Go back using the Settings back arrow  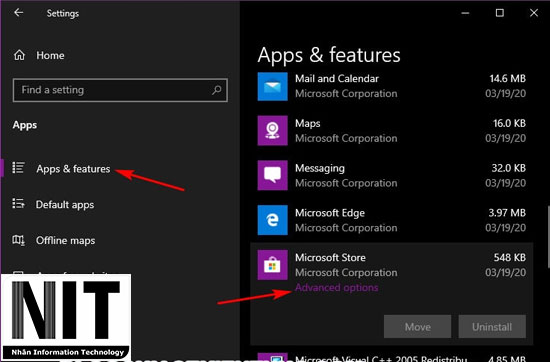(19, 13)
